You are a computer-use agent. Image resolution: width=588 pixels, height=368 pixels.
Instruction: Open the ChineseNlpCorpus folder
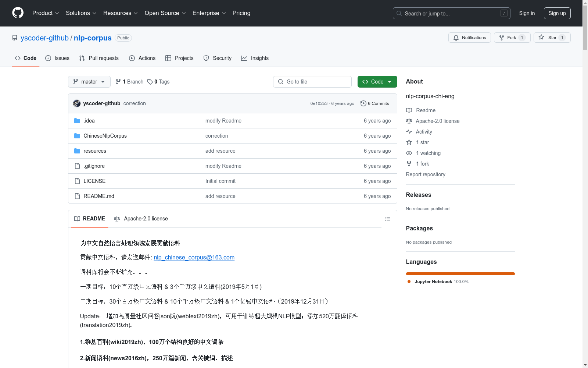pos(105,136)
